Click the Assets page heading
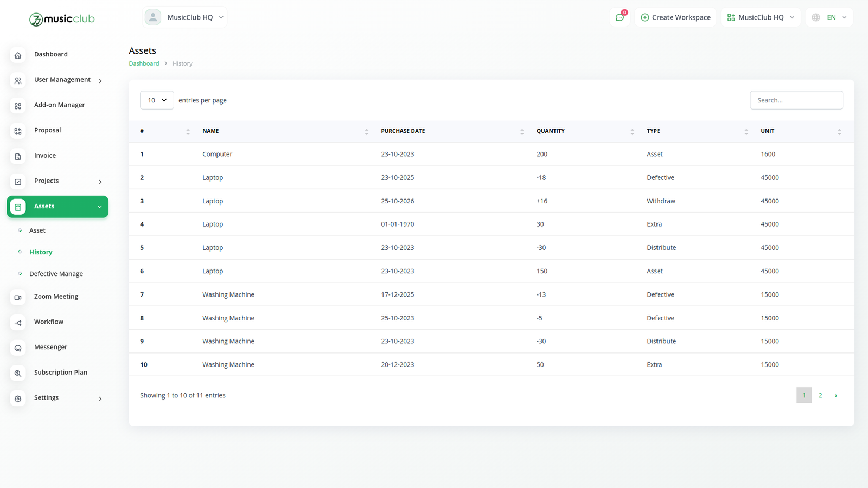The height and width of the screenshot is (488, 868). coord(143,50)
